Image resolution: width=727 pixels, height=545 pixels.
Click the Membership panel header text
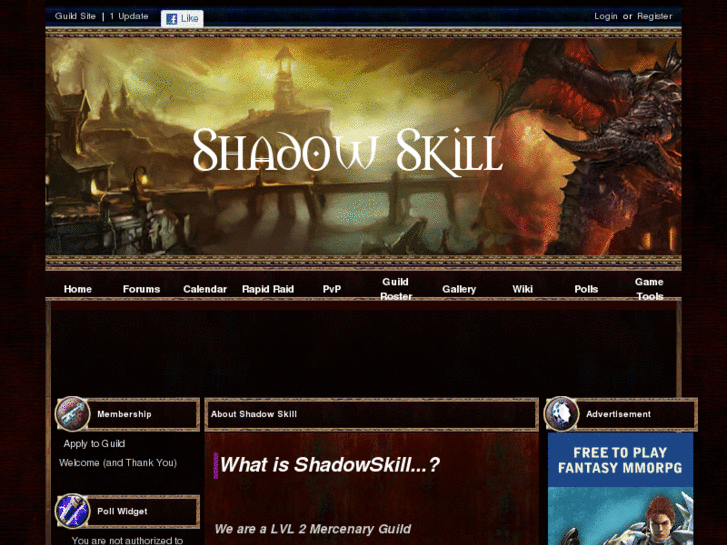pyautogui.click(x=124, y=414)
